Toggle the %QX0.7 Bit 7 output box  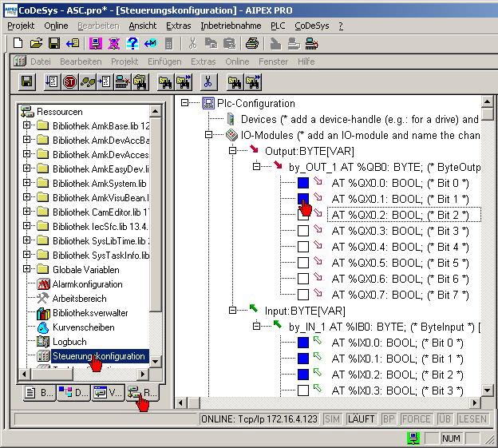tap(303, 295)
